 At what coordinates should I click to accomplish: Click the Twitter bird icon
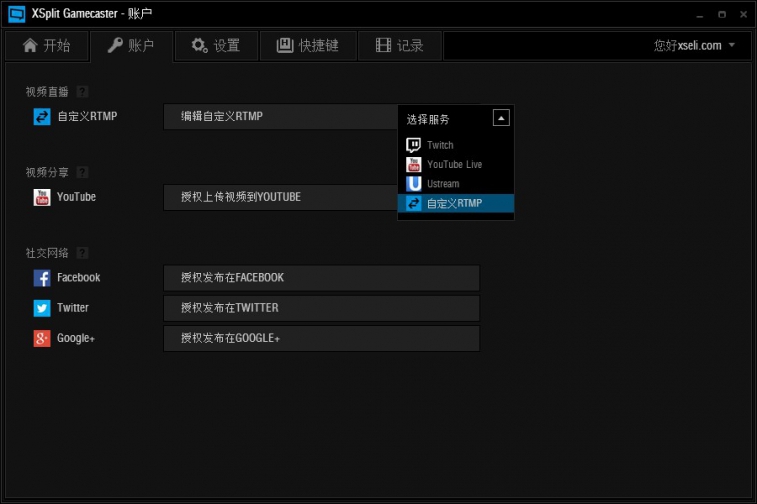coord(42,308)
